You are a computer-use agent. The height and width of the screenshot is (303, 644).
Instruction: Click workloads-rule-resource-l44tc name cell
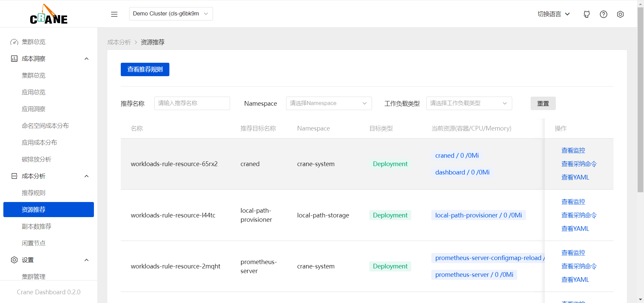173,215
